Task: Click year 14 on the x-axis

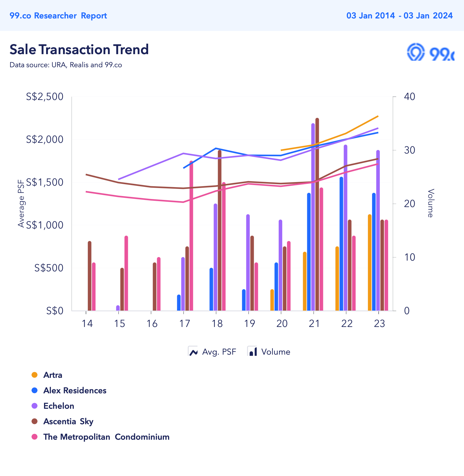Action: pos(87,324)
